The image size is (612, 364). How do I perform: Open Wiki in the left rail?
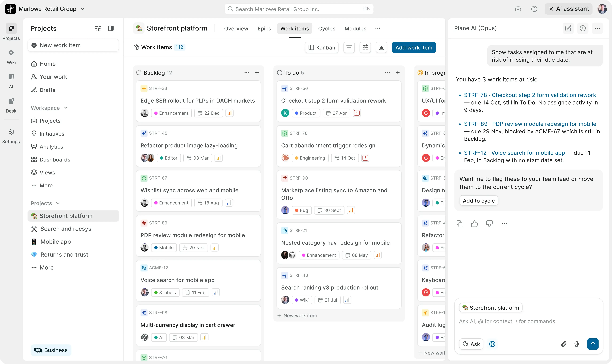click(11, 57)
